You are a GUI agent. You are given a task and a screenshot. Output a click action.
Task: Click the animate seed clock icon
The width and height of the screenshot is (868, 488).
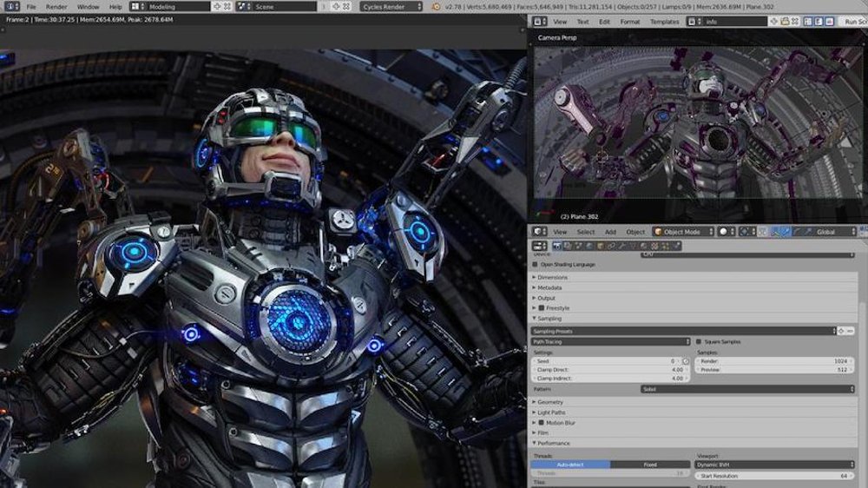tap(685, 360)
